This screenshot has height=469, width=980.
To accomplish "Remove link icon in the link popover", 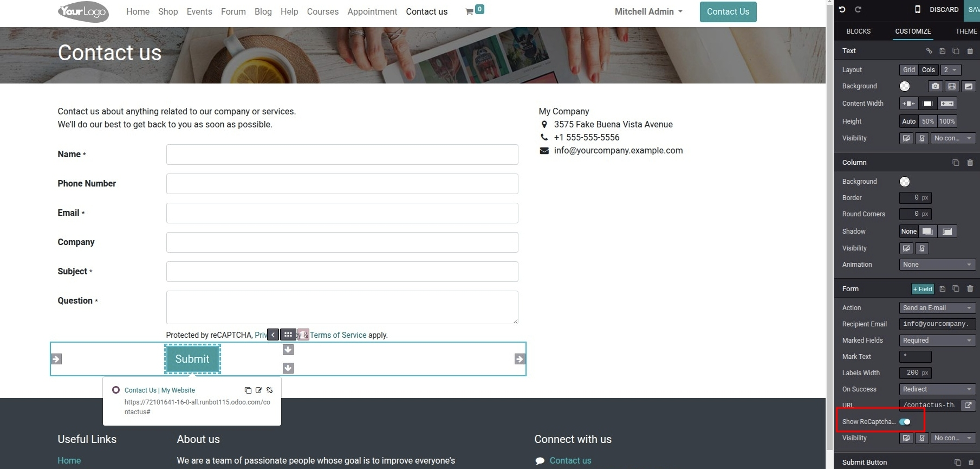I will pyautogui.click(x=270, y=390).
